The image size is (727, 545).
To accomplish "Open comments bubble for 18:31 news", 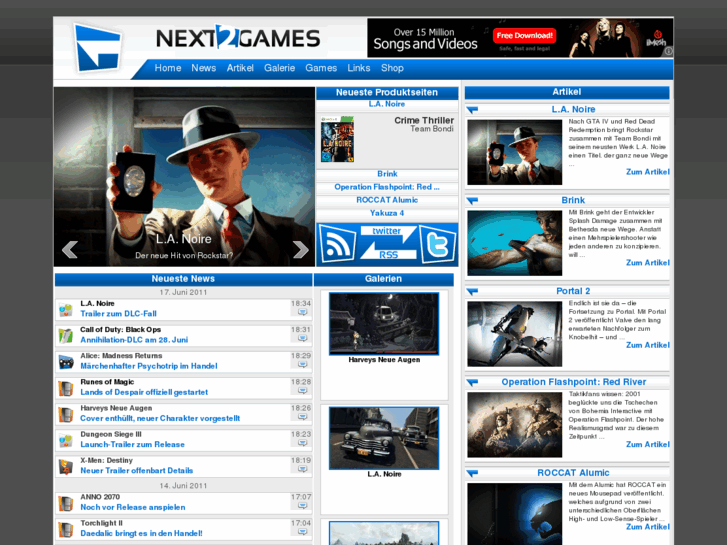I will [x=302, y=339].
